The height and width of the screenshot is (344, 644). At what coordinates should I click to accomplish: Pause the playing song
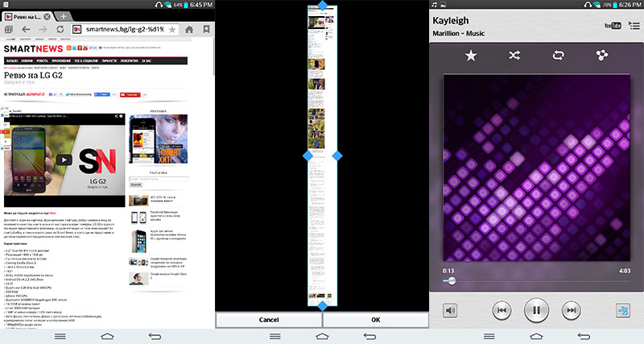coord(535,310)
